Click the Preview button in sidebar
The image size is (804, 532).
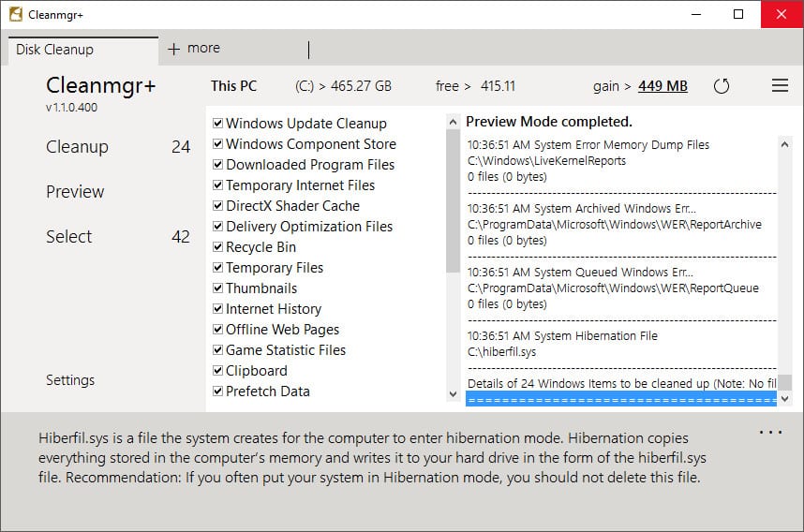(75, 192)
